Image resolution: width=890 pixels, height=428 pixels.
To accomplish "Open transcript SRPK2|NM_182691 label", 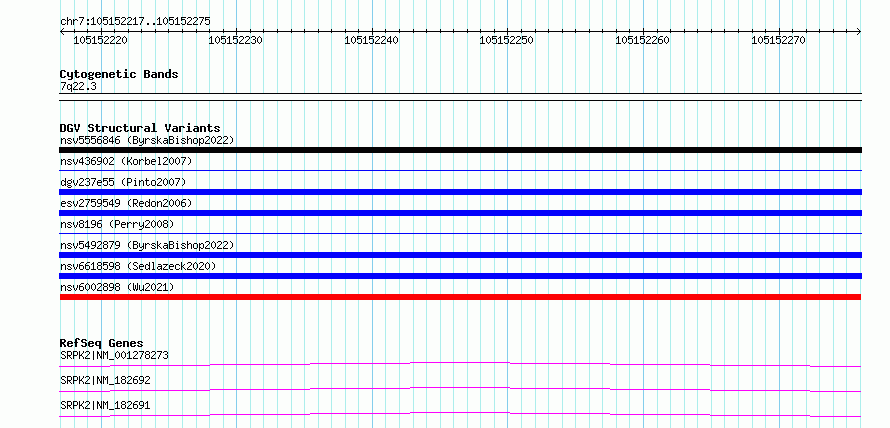I will [105, 405].
